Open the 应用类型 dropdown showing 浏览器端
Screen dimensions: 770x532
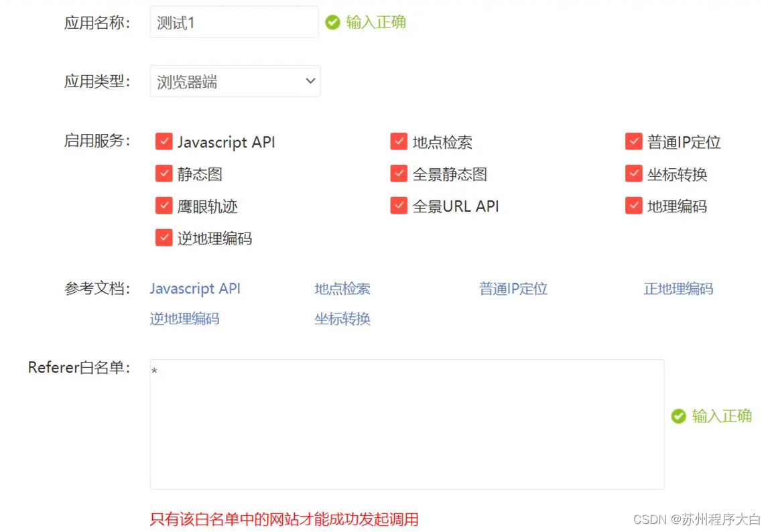tap(235, 81)
